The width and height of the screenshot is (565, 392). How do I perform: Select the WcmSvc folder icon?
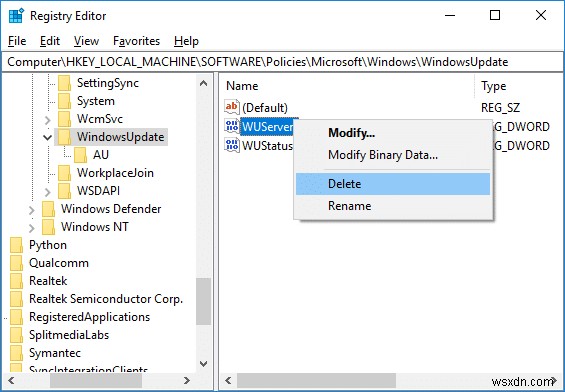pyautogui.click(x=65, y=119)
